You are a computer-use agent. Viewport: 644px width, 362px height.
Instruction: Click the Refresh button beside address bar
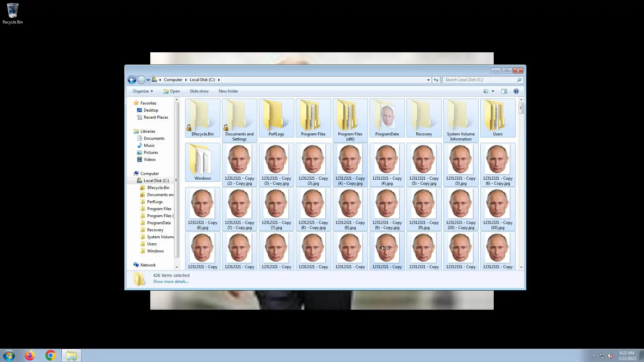click(436, 80)
